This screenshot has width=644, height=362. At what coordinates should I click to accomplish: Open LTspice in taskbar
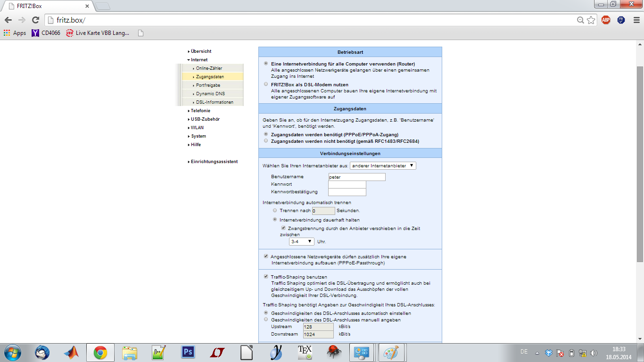(x=217, y=353)
